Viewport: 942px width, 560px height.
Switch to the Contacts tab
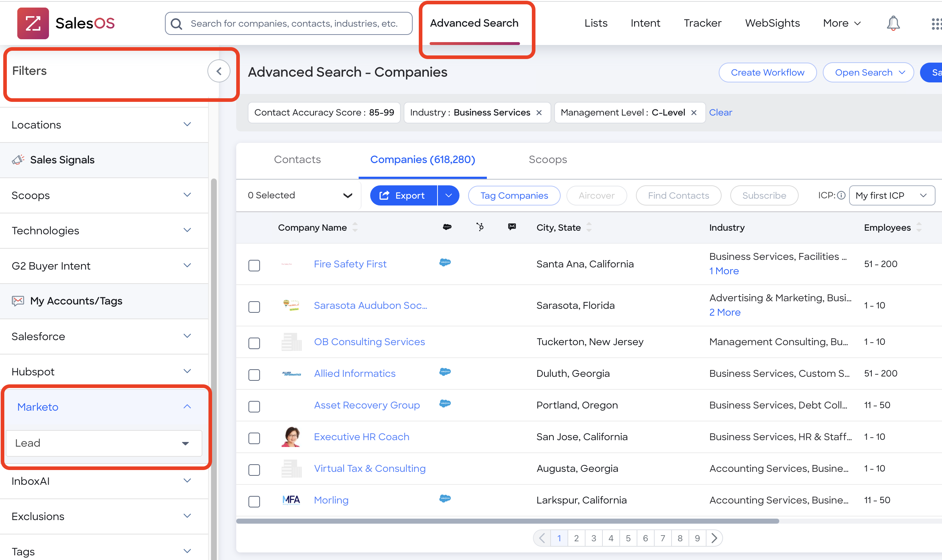click(x=297, y=160)
